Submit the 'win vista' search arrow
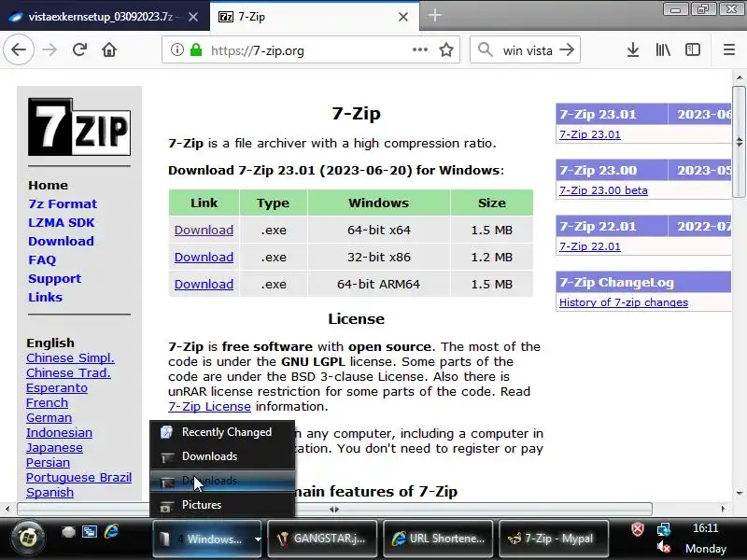This screenshot has width=747, height=560. (567, 49)
